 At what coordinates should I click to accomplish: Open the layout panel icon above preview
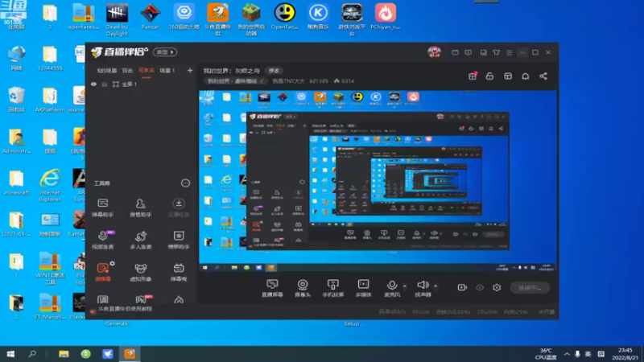coord(508,76)
